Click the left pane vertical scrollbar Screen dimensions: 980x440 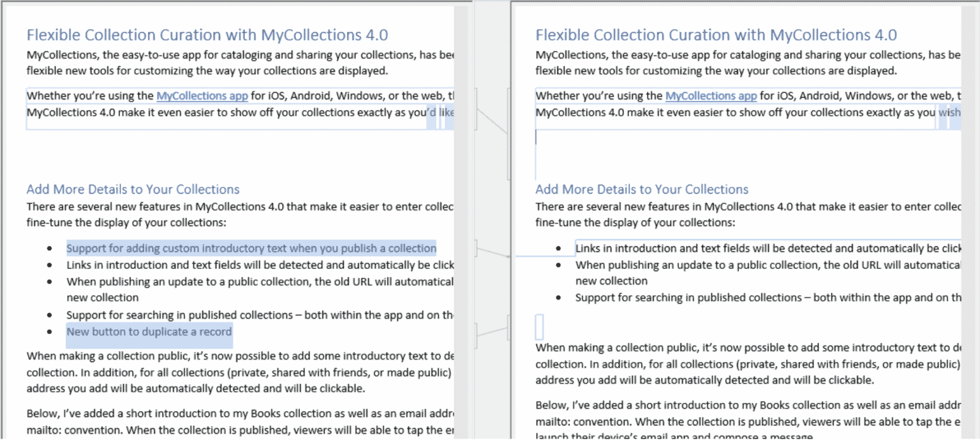point(461,222)
